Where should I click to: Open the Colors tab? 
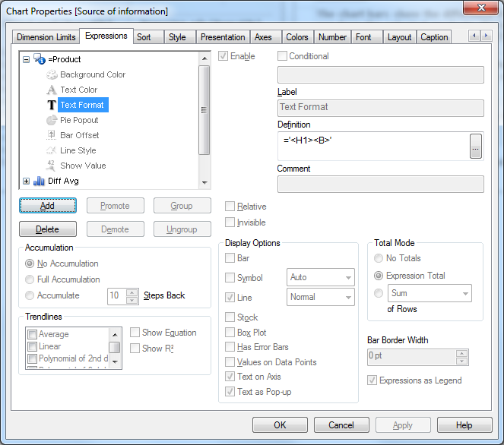point(297,37)
